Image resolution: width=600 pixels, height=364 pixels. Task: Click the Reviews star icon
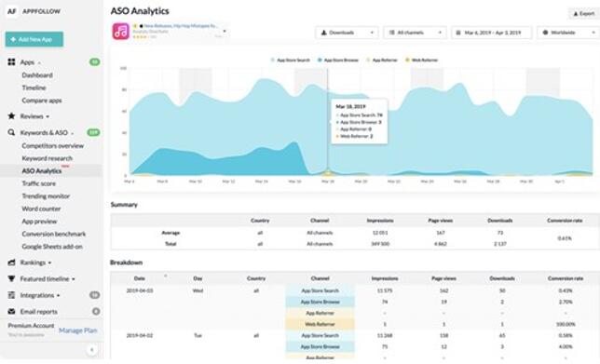pos(11,115)
